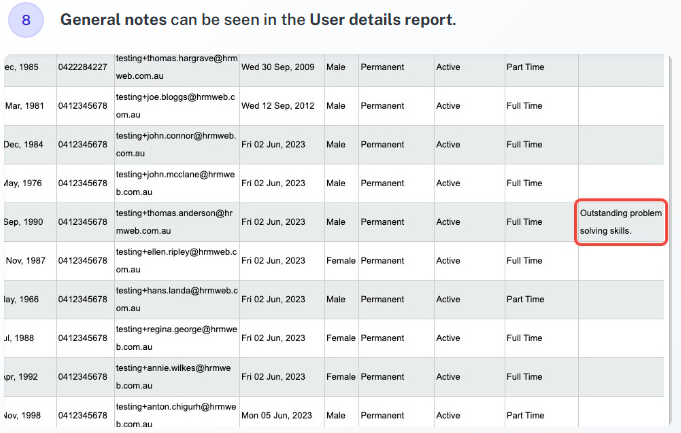Click the testing+ellen.ripley email cell
Screen dimensions: 681x433
(x=177, y=261)
